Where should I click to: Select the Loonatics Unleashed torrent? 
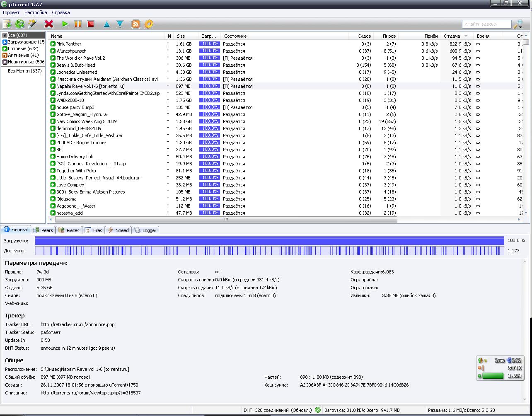click(285, 72)
